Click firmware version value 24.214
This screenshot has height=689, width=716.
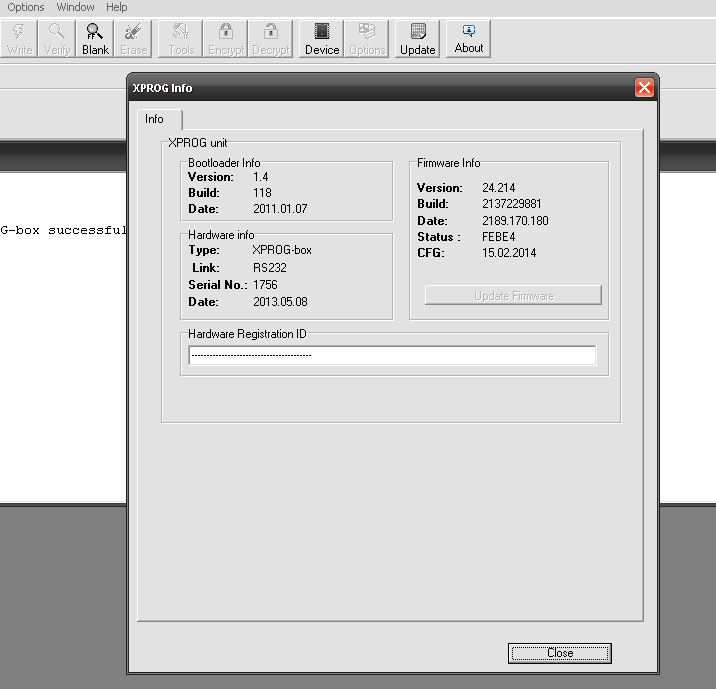point(499,188)
